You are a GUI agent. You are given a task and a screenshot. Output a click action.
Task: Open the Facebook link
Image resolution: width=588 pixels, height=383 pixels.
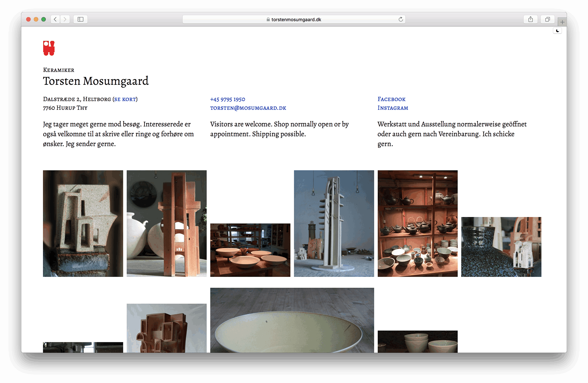(x=391, y=99)
